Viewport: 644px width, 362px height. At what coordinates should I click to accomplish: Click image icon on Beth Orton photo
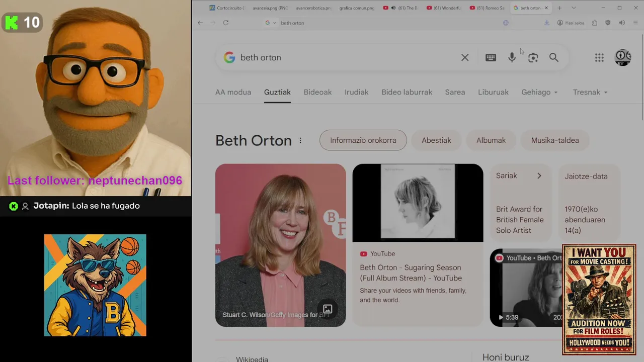click(328, 309)
